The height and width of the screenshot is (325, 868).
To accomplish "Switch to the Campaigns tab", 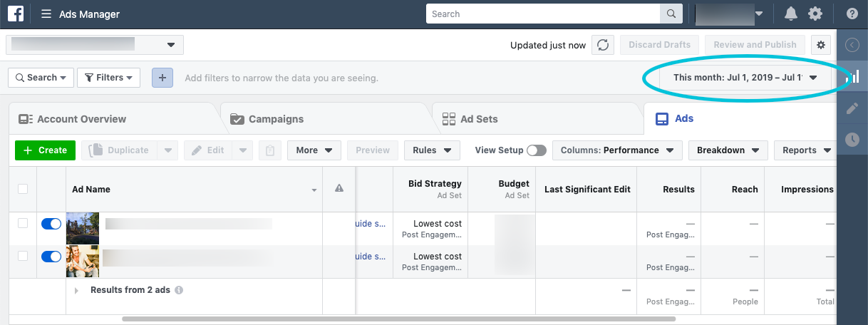I will (276, 119).
